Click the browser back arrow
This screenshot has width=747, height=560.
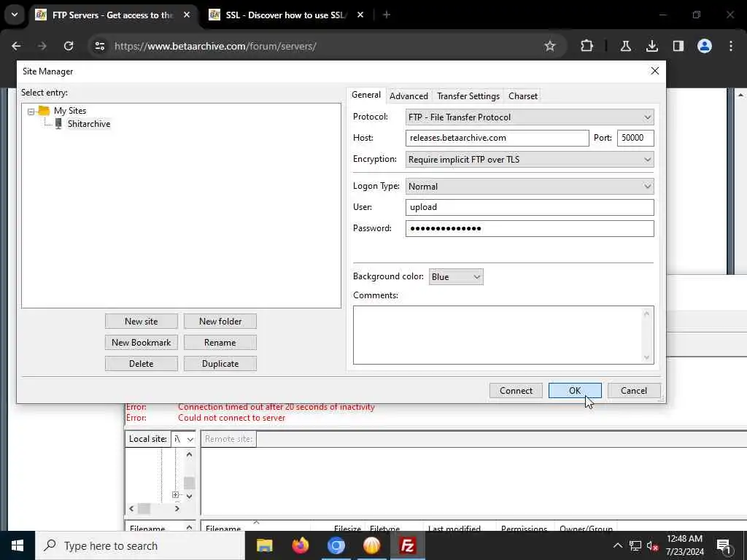(16, 46)
